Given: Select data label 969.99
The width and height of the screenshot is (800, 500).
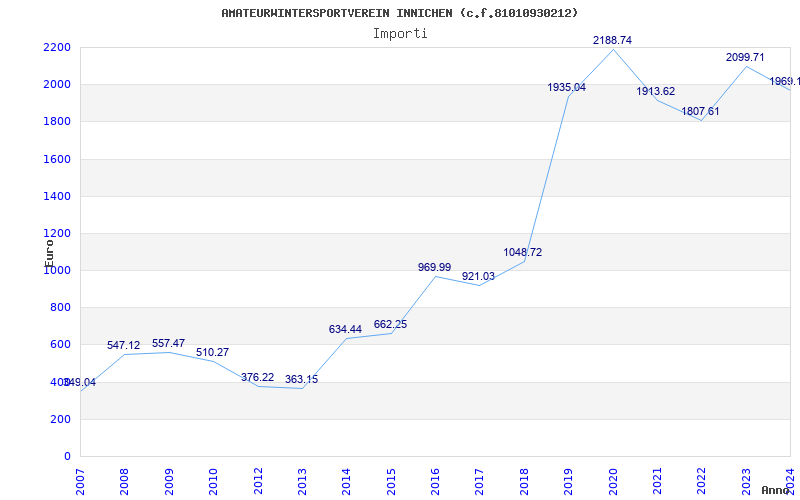Looking at the screenshot, I should [x=435, y=267].
